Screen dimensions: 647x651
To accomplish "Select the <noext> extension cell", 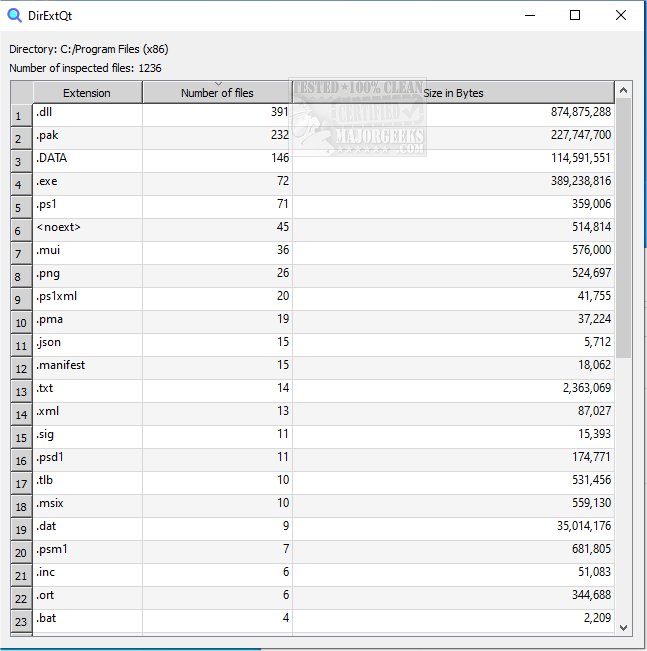I will pyautogui.click(x=88, y=230).
